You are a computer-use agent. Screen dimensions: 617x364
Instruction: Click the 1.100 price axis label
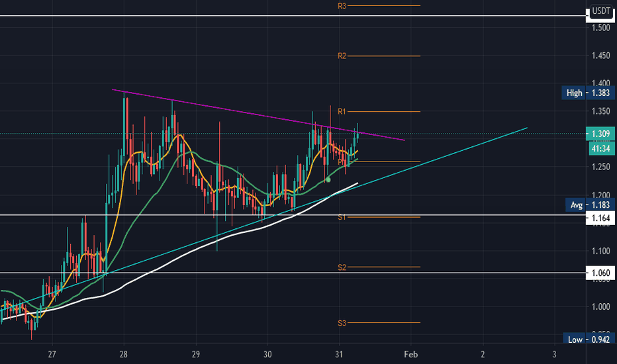point(601,251)
